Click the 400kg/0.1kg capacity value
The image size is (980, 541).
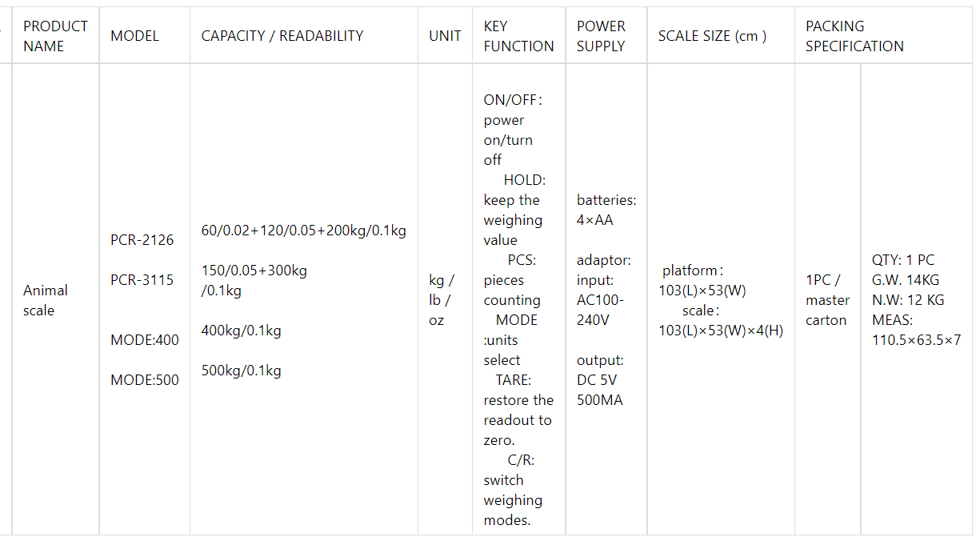pyautogui.click(x=241, y=331)
